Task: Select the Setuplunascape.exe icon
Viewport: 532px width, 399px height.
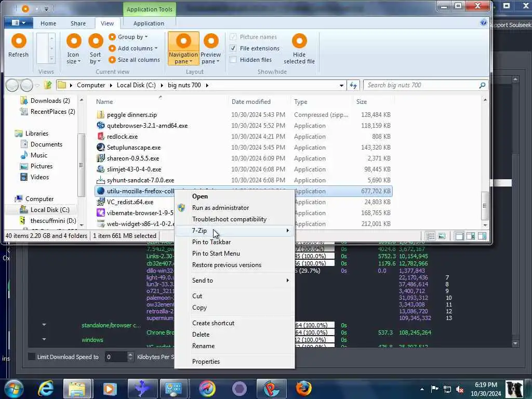Action: [x=100, y=147]
